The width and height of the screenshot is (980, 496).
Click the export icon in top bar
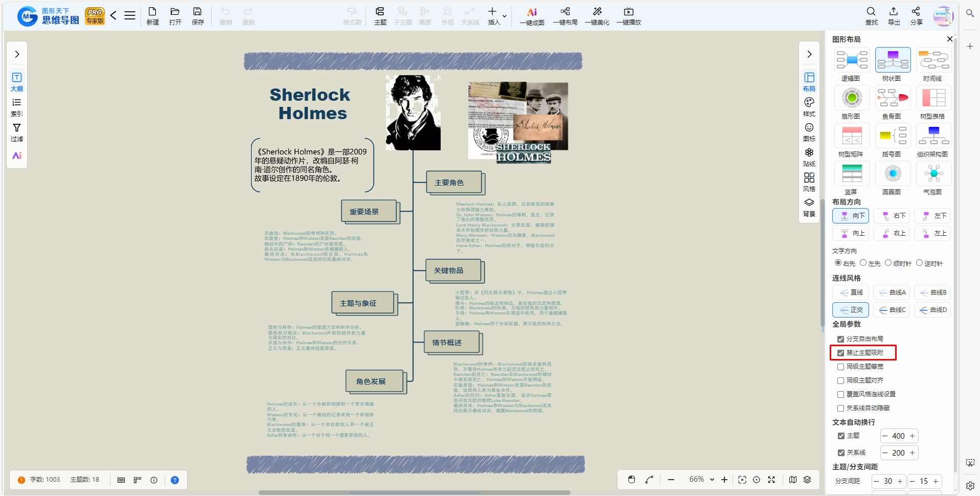[x=894, y=11]
